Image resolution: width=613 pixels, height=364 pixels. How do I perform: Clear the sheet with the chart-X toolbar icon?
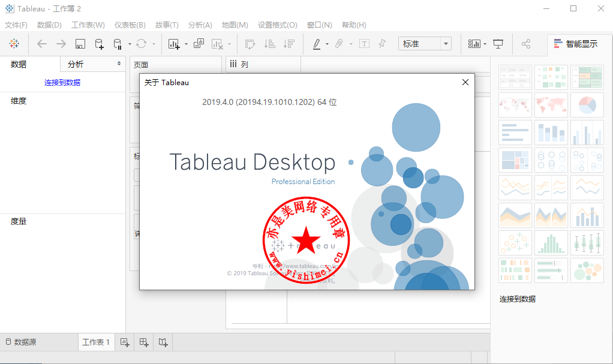pos(217,44)
